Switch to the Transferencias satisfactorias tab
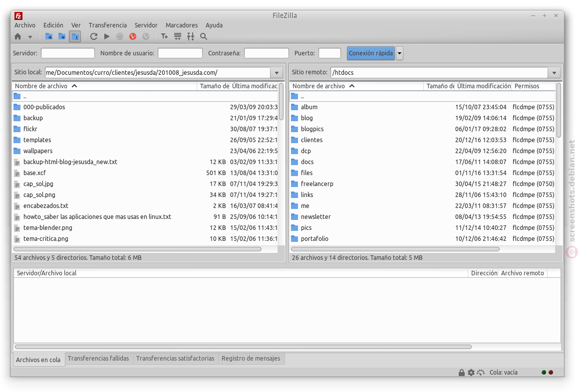This screenshot has height=392, width=578. [x=175, y=359]
